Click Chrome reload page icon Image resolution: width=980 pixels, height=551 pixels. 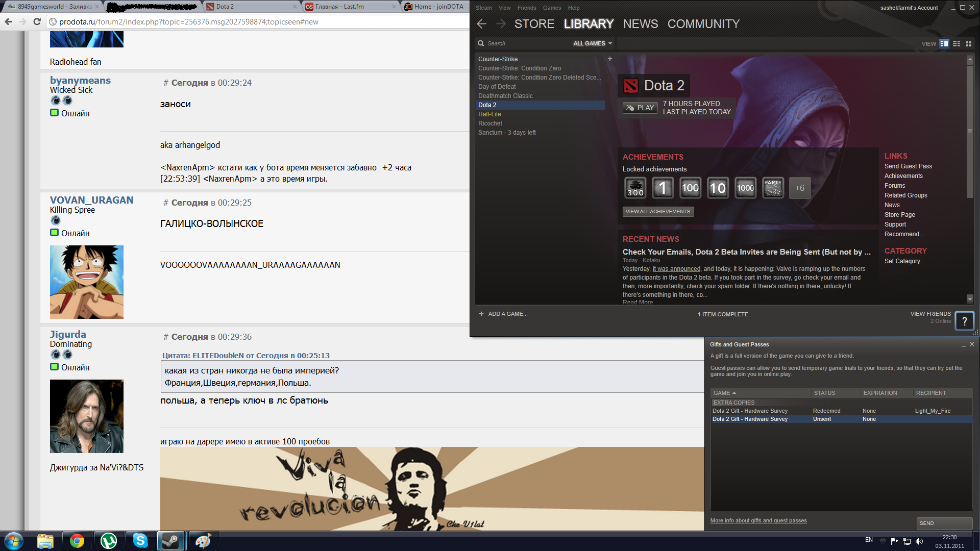click(x=37, y=22)
